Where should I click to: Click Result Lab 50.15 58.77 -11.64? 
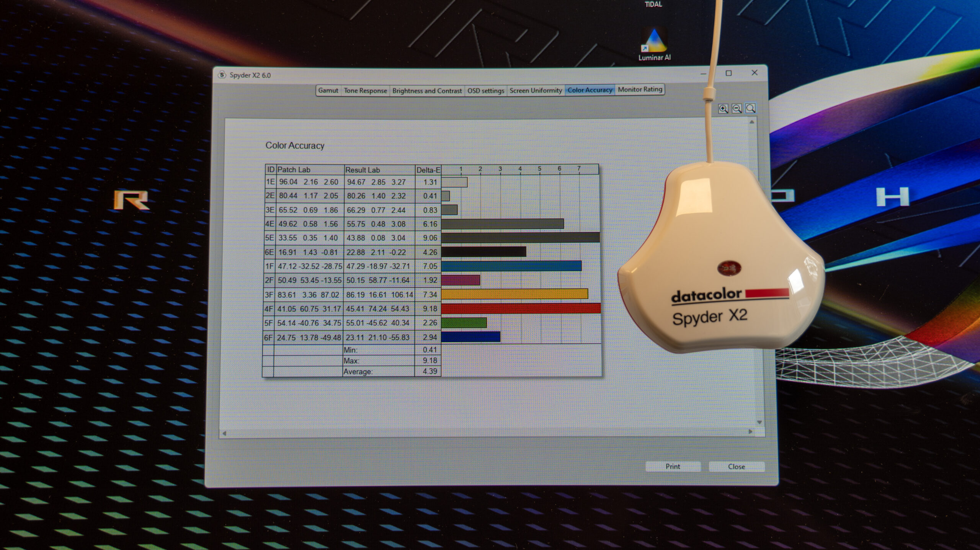pyautogui.click(x=378, y=280)
